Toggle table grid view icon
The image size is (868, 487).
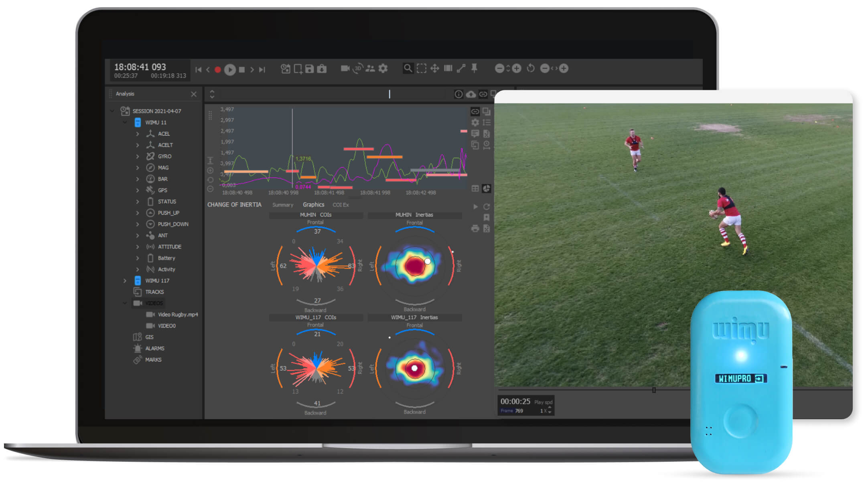tap(475, 189)
